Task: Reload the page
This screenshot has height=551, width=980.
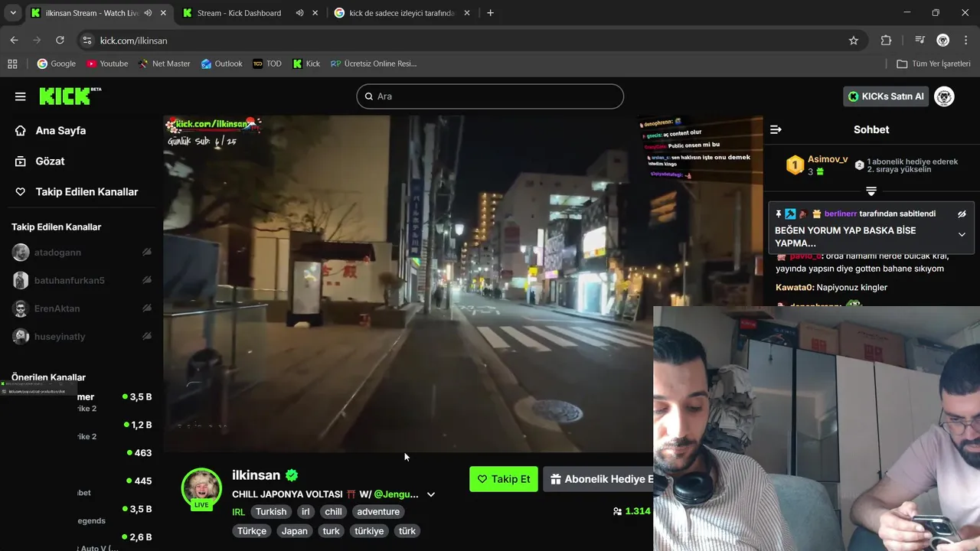Action: click(60, 41)
